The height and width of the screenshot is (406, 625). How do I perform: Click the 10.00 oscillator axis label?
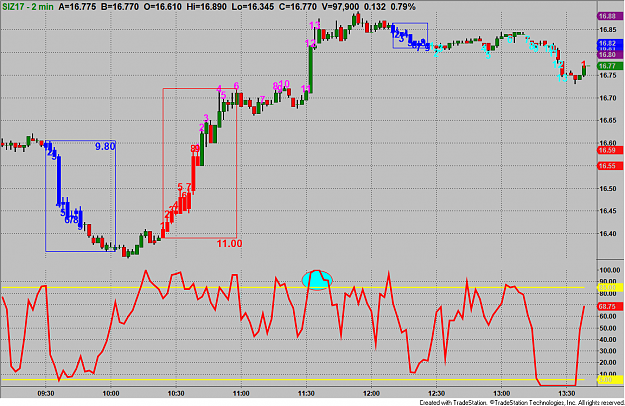tap(609, 374)
